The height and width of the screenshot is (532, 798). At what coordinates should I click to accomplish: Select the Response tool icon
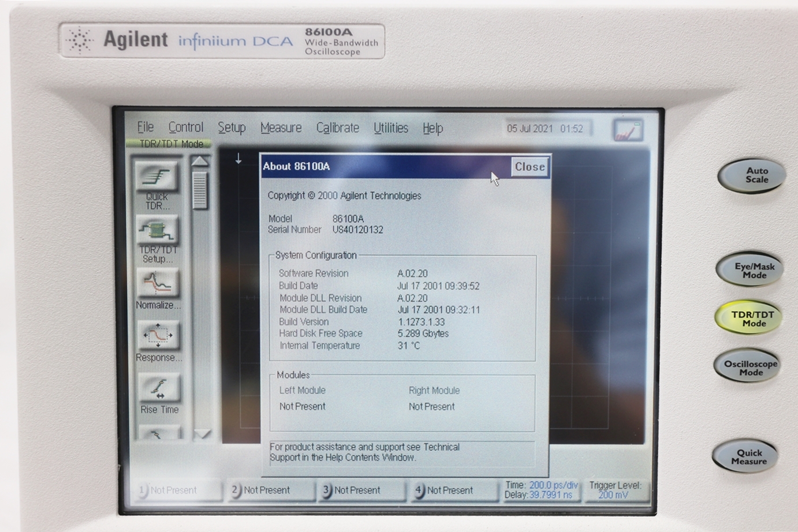(158, 335)
